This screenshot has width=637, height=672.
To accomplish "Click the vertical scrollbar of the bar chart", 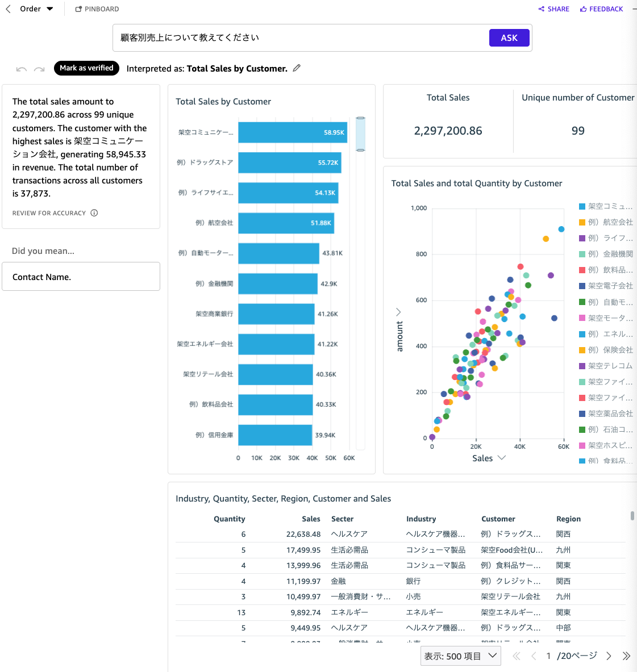I will click(x=360, y=134).
